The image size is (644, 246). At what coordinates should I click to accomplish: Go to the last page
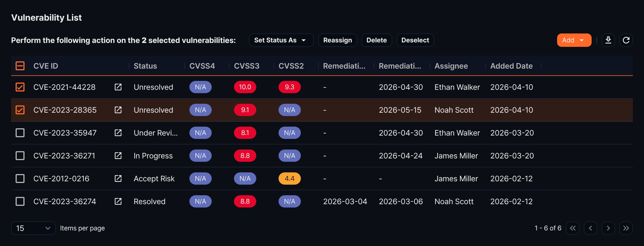[x=626, y=228]
